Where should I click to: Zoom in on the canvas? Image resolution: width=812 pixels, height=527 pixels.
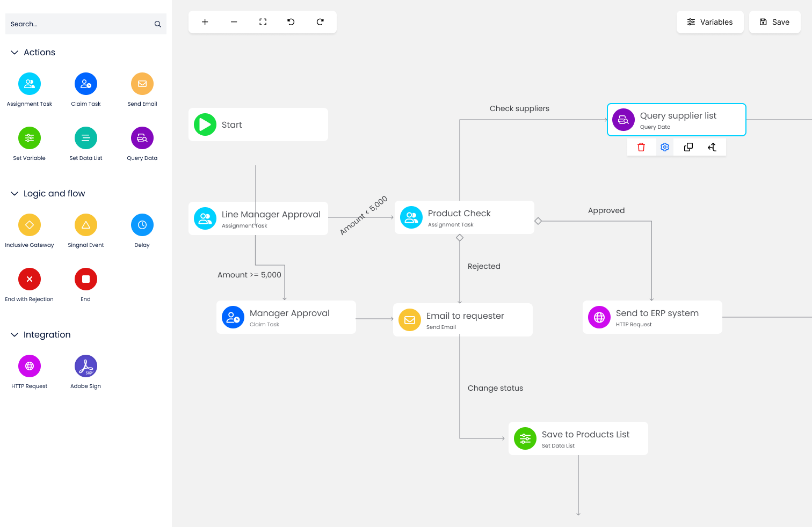point(205,22)
